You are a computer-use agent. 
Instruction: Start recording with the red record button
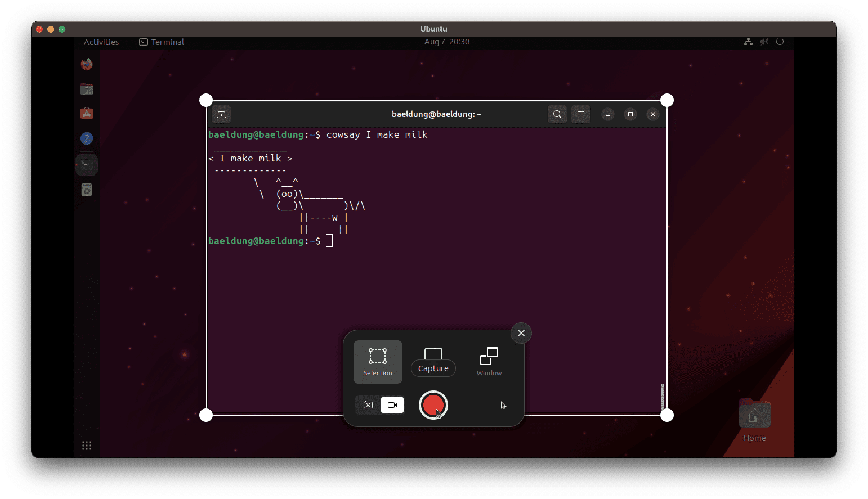coord(433,405)
